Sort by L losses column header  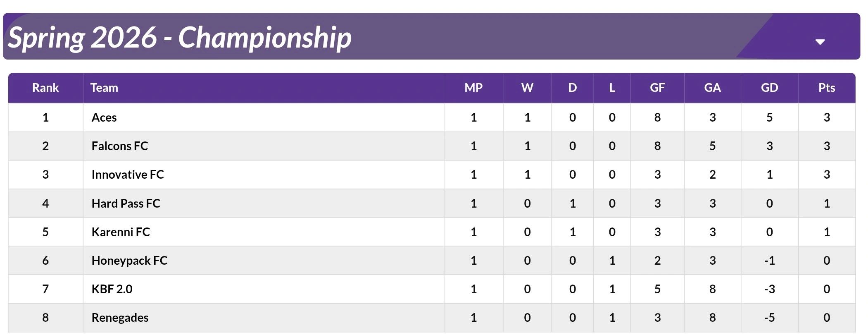point(612,88)
